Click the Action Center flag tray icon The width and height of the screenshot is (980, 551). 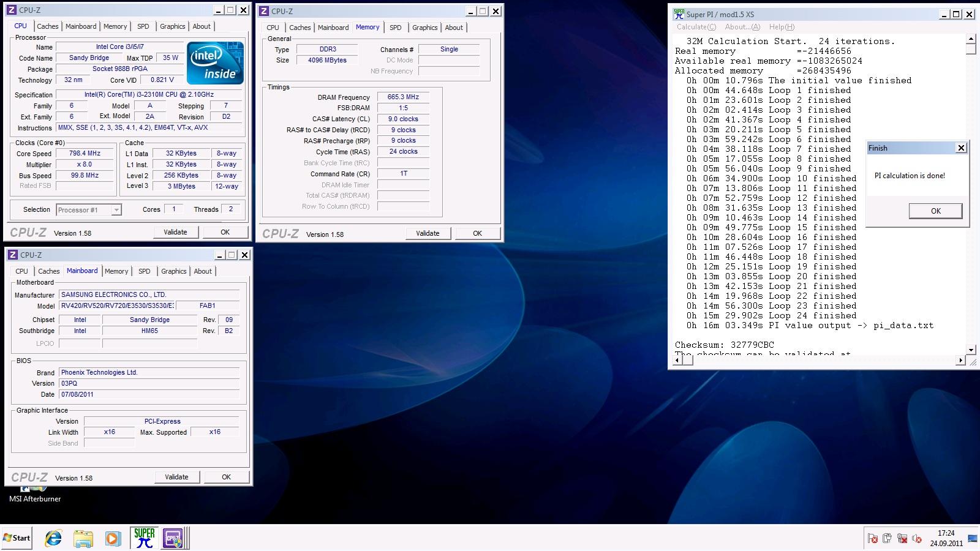873,539
